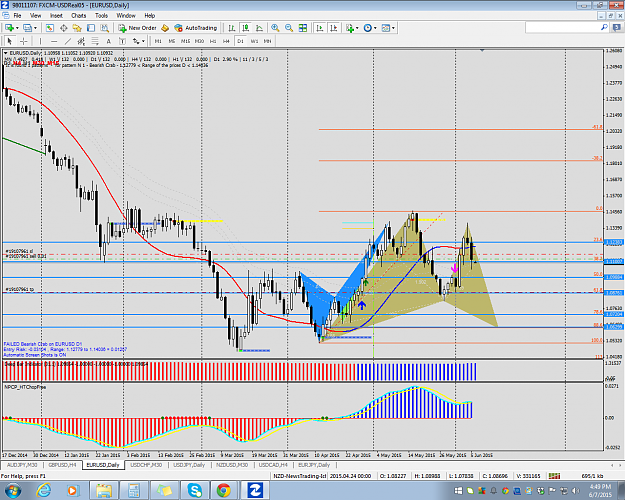
Task: Toggle AutoTrading on or off
Action: point(196,28)
